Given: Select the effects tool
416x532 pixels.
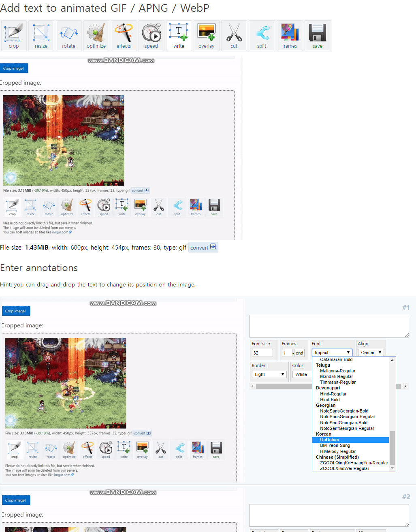Looking at the screenshot, I should coord(124,36).
